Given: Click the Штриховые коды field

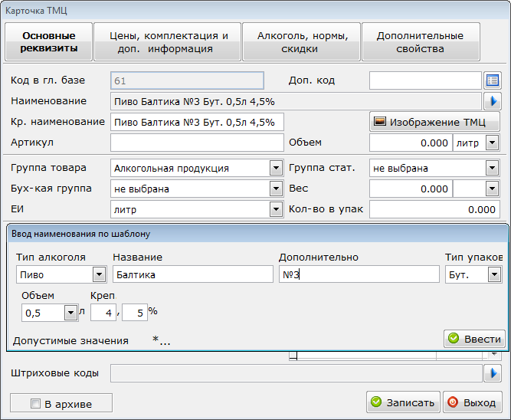Looking at the screenshot, I should pos(296,373).
